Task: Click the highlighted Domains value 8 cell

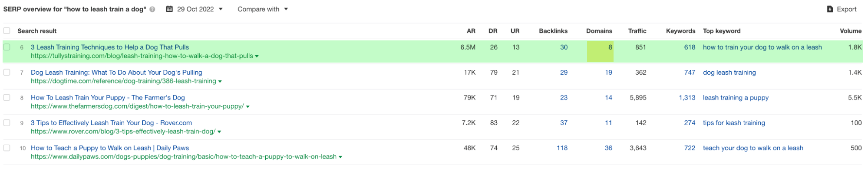Action: (x=600, y=51)
